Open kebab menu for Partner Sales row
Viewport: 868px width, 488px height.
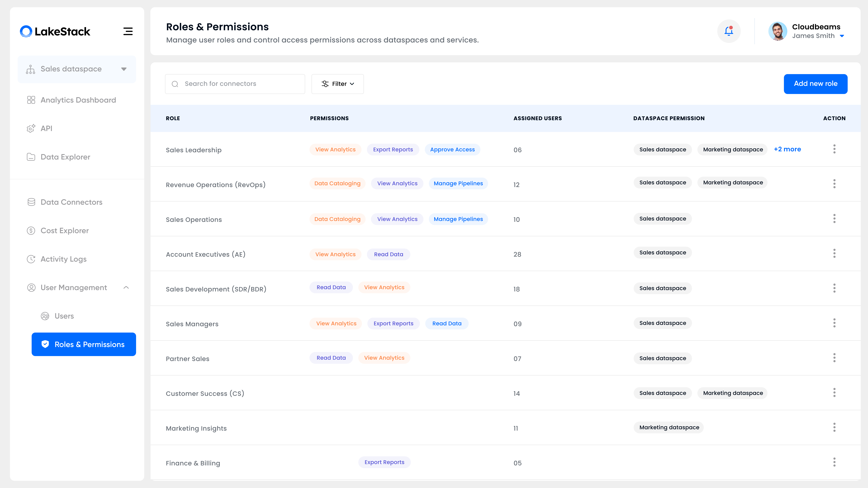pos(834,358)
